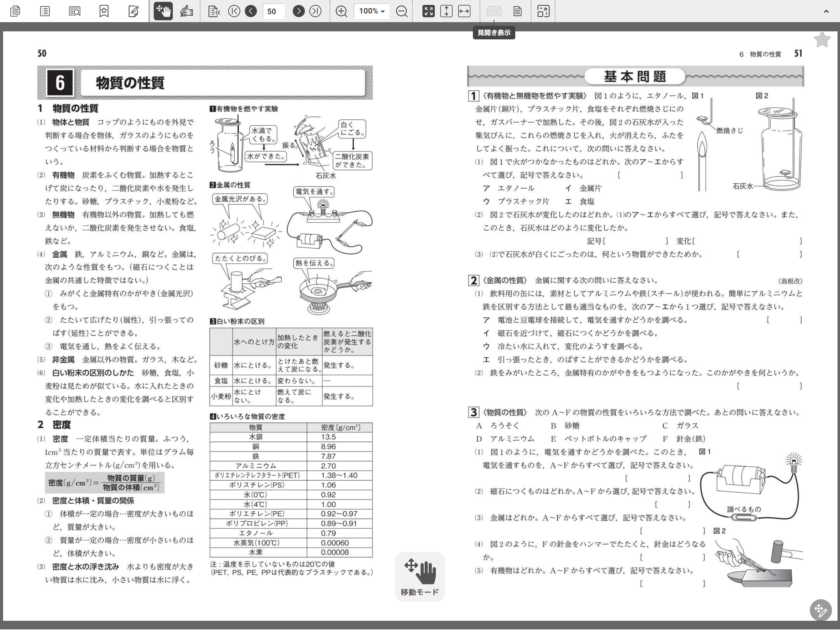Screen dimensions: 840x630
Task: Jump to the first page
Action: 234,11
